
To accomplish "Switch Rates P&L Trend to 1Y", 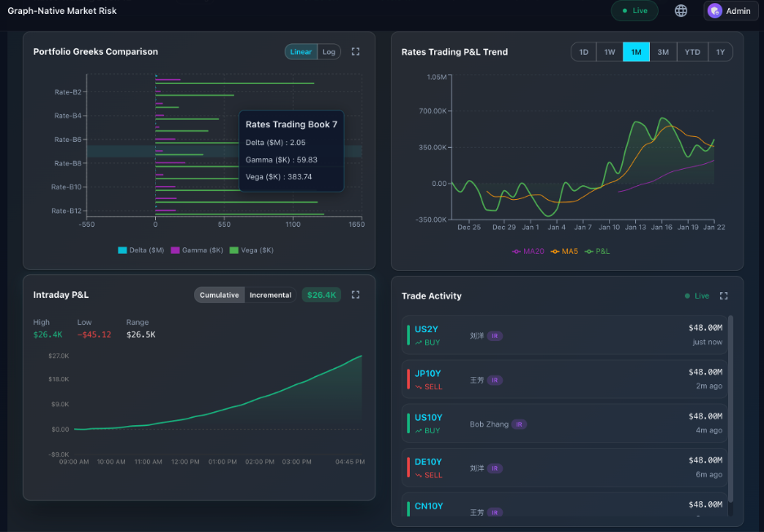I will click(719, 51).
